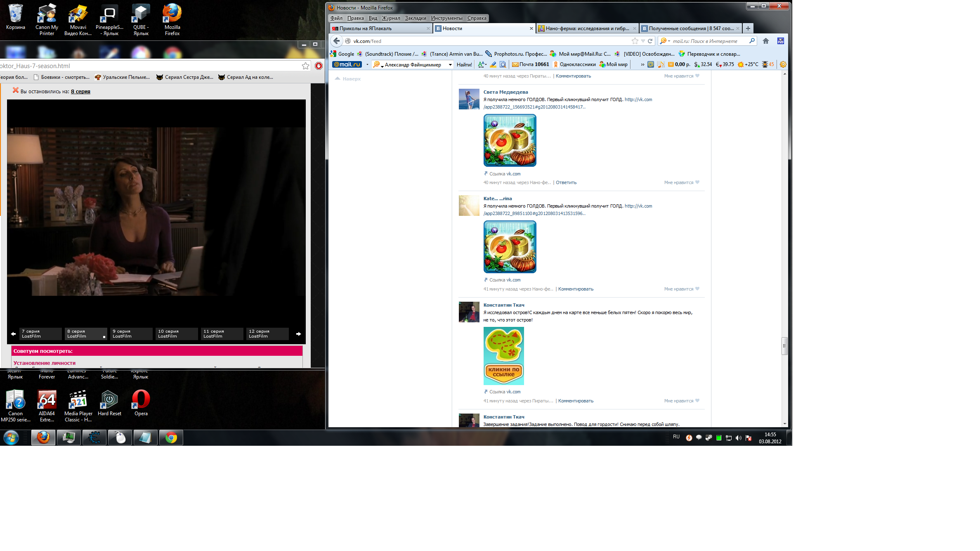Screen dimensions: 980x551
Task: Click the Наверх scroll-to-top link
Action: (x=348, y=79)
